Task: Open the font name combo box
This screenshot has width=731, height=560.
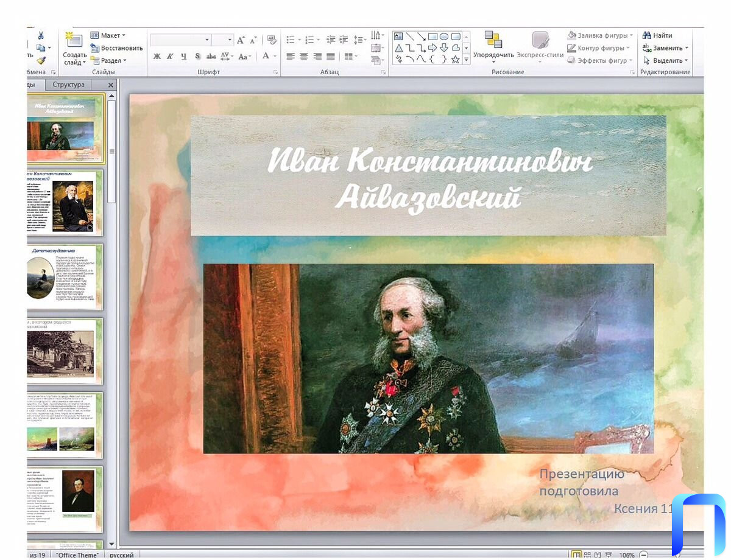Action: click(180, 40)
